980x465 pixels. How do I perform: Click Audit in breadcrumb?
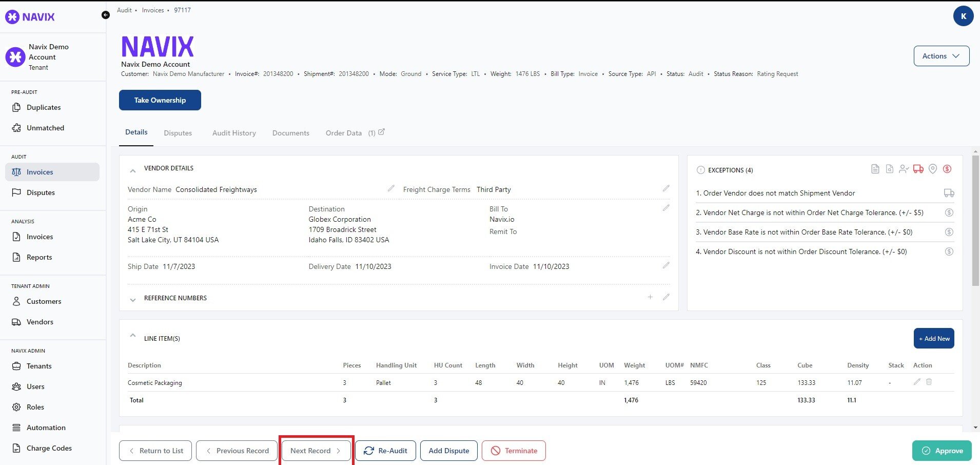[124, 10]
